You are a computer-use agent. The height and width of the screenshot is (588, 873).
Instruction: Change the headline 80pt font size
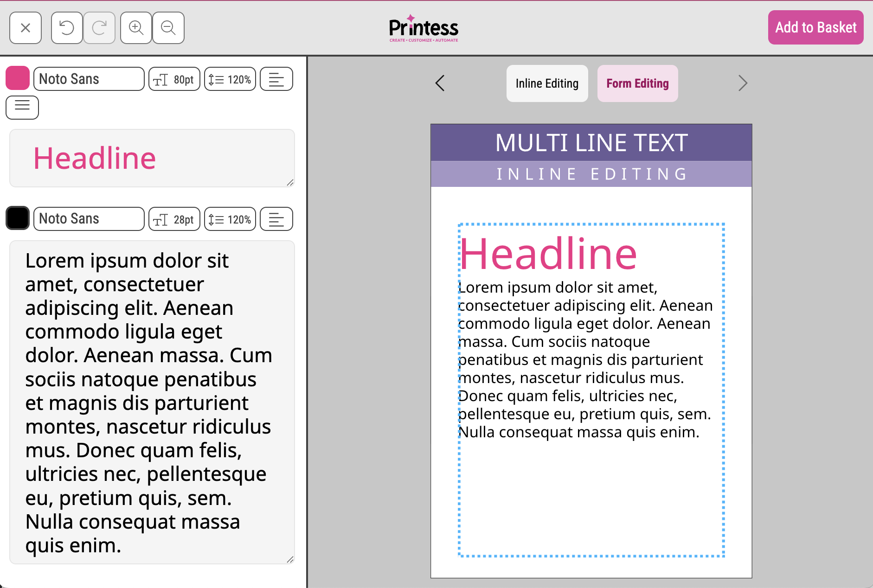174,79
